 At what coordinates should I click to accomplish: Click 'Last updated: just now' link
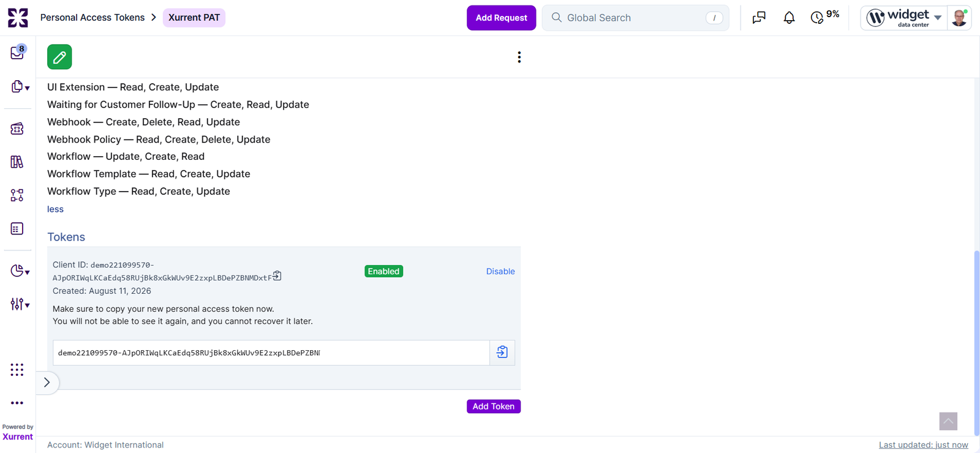point(924,445)
